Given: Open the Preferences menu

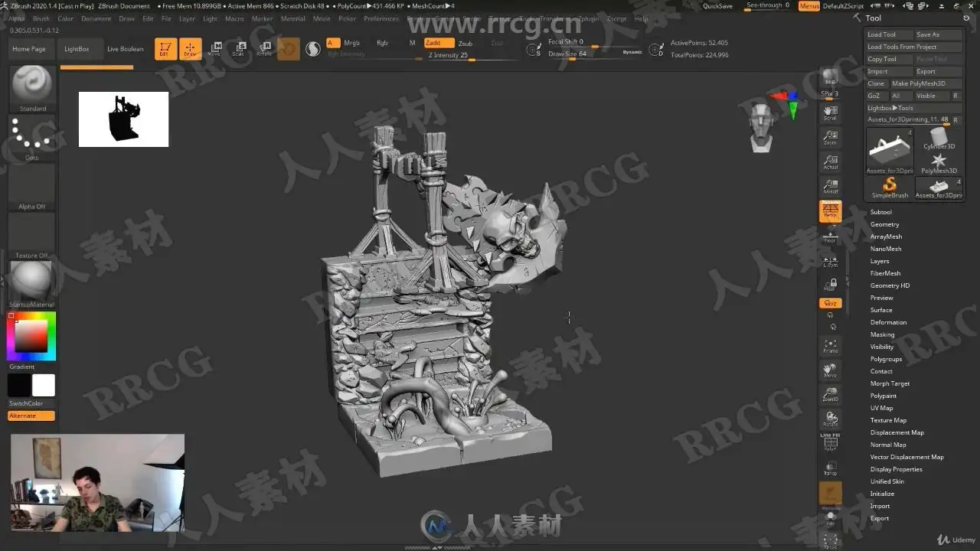Looking at the screenshot, I should [381, 18].
